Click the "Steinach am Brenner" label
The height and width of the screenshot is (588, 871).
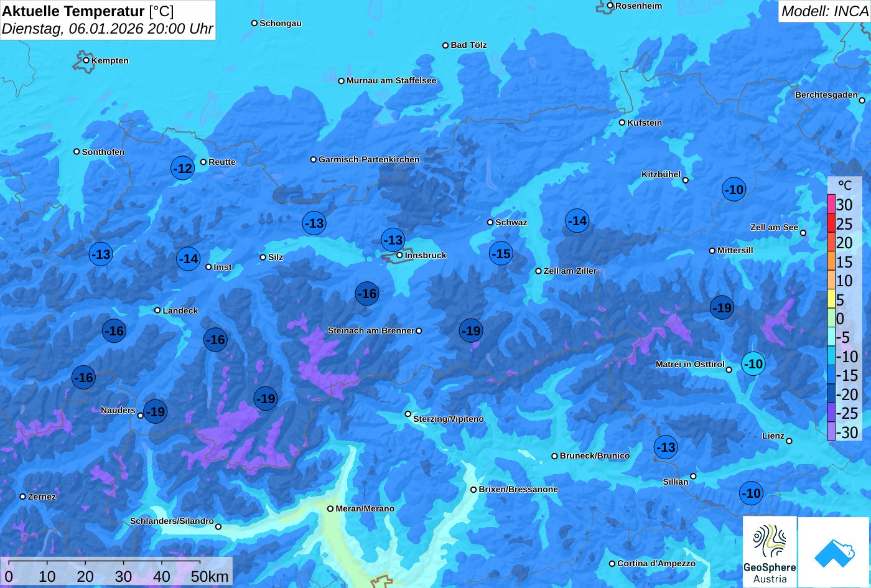371,330
